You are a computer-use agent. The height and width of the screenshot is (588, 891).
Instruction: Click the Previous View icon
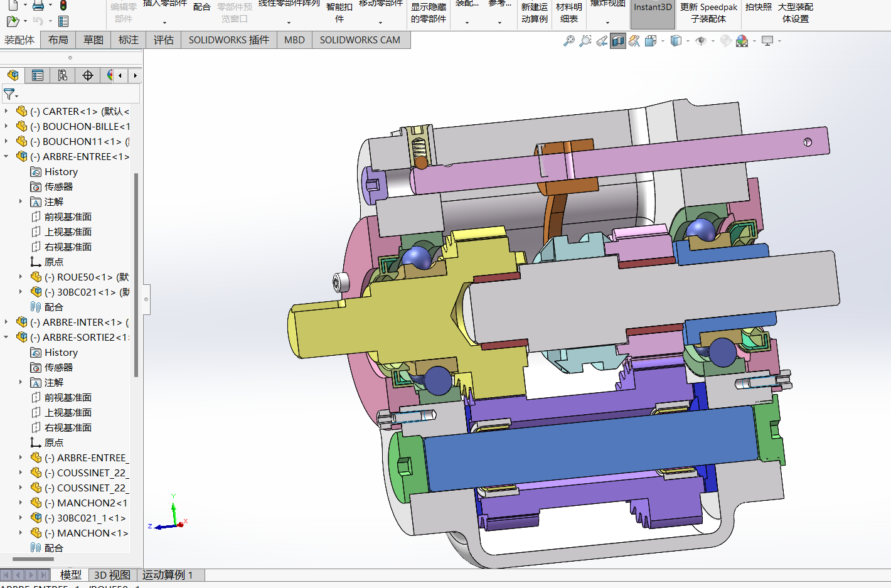coord(602,41)
